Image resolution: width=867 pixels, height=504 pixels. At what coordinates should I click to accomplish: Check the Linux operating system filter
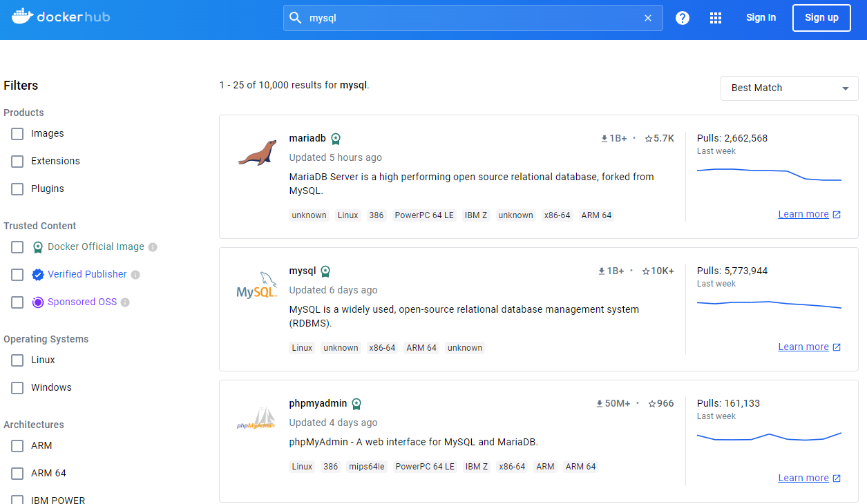click(x=17, y=360)
